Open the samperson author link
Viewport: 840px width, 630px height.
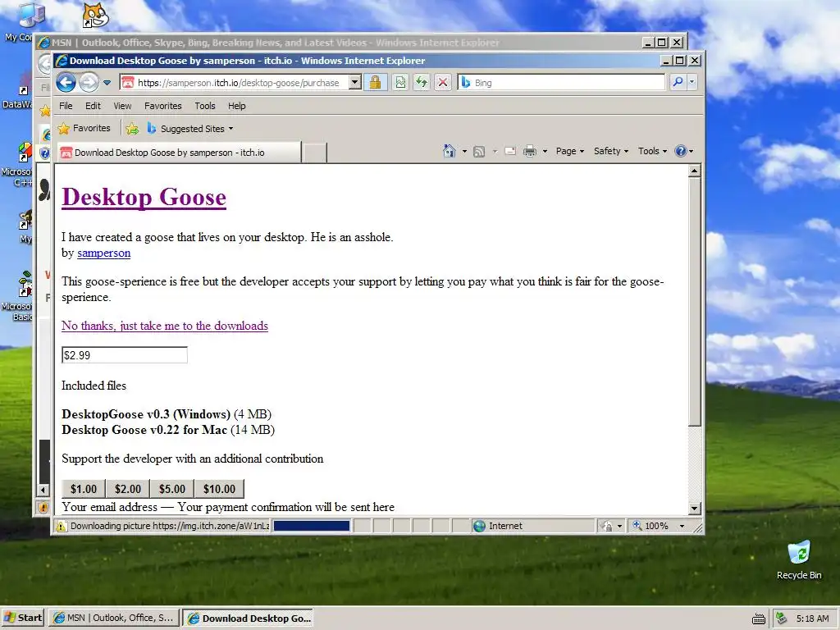104,253
